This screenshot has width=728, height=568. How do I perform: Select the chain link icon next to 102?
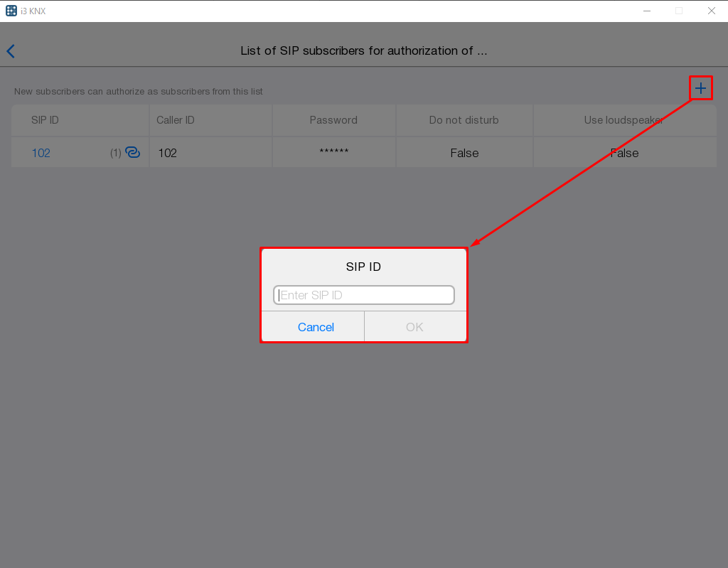[x=132, y=152]
